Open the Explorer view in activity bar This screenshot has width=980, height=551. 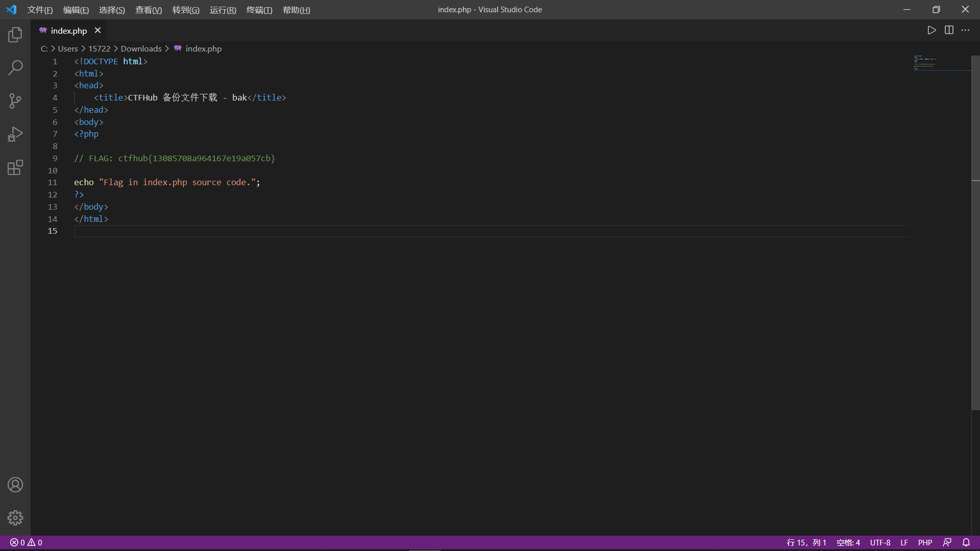click(15, 34)
